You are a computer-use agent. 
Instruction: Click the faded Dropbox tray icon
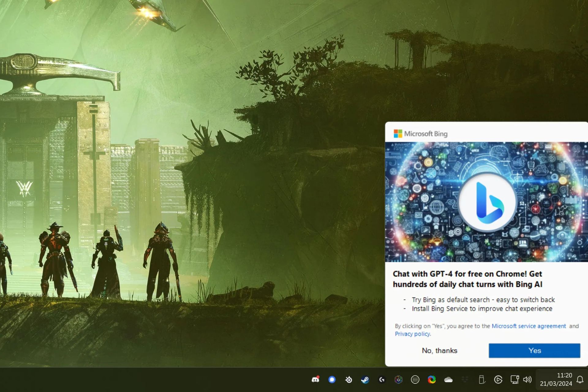tap(465, 380)
